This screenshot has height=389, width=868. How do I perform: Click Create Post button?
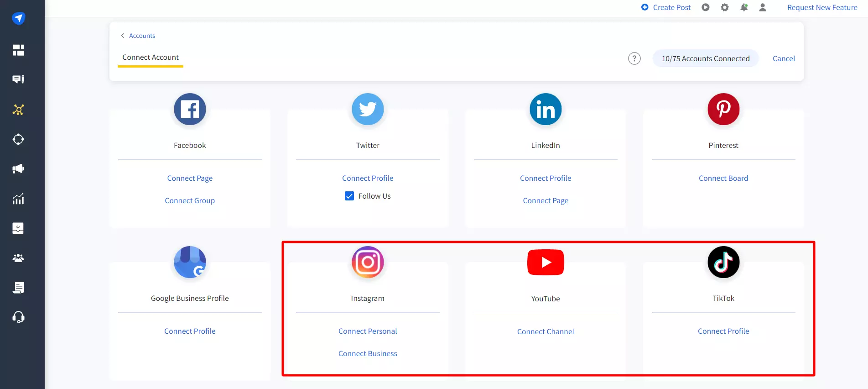pyautogui.click(x=666, y=7)
